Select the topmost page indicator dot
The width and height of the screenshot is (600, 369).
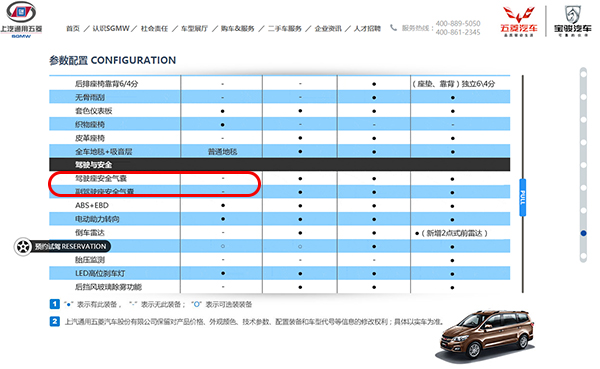[x=583, y=74]
